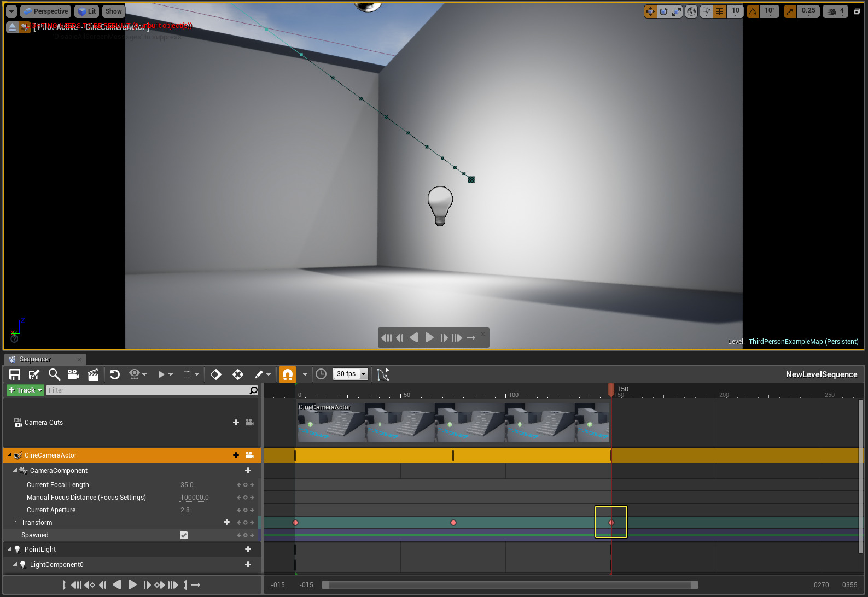Open the Perspective viewport type menu

pyautogui.click(x=46, y=11)
